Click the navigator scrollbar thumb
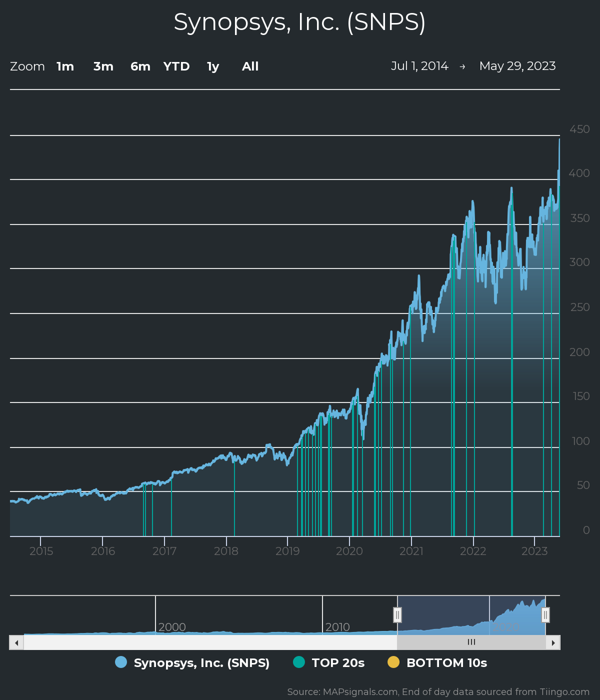The height and width of the screenshot is (700, 600). 471,642
